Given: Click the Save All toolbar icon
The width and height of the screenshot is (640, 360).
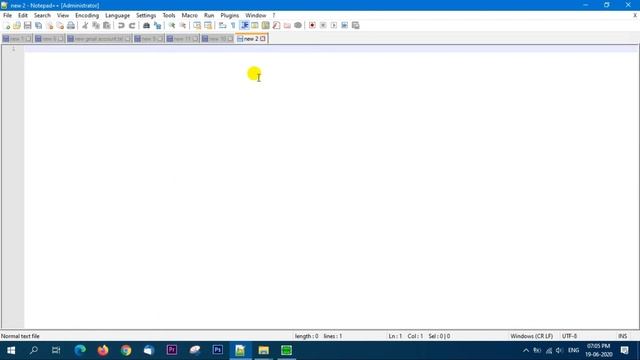Looking at the screenshot, I should pyautogui.click(x=38, y=25).
